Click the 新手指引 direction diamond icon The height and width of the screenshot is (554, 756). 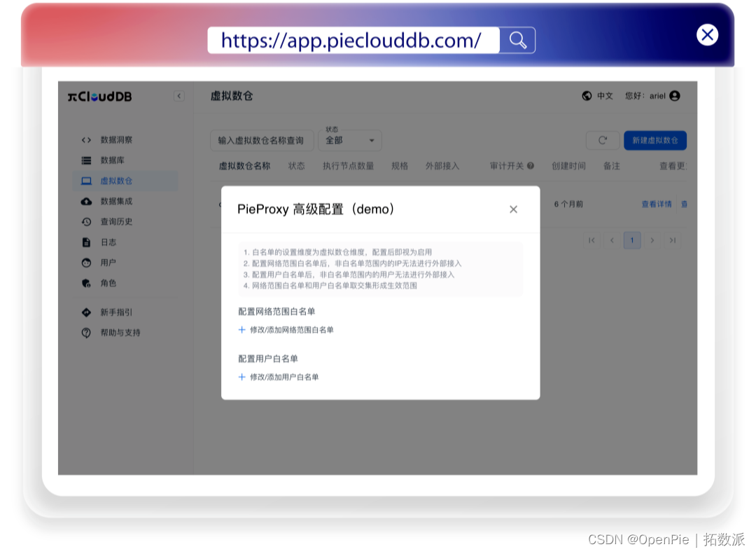coord(86,312)
